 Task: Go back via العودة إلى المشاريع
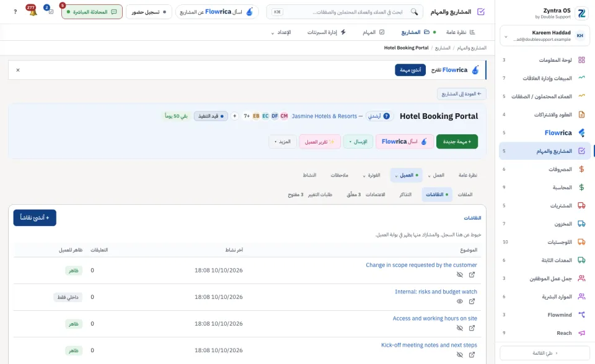point(461,93)
